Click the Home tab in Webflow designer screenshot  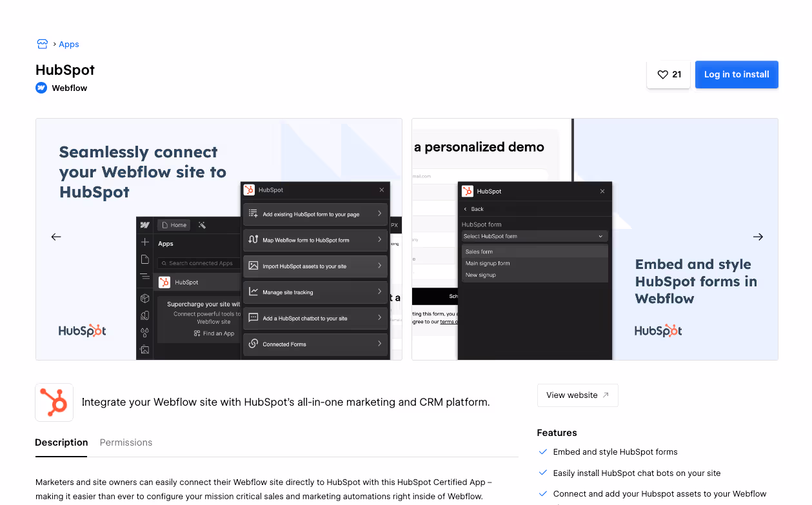click(x=174, y=225)
